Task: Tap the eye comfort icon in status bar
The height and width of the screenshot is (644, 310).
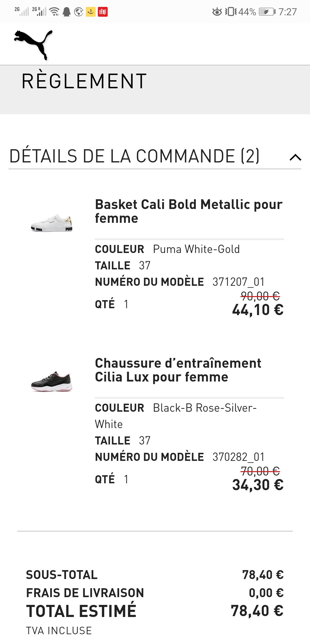Action: click(217, 12)
